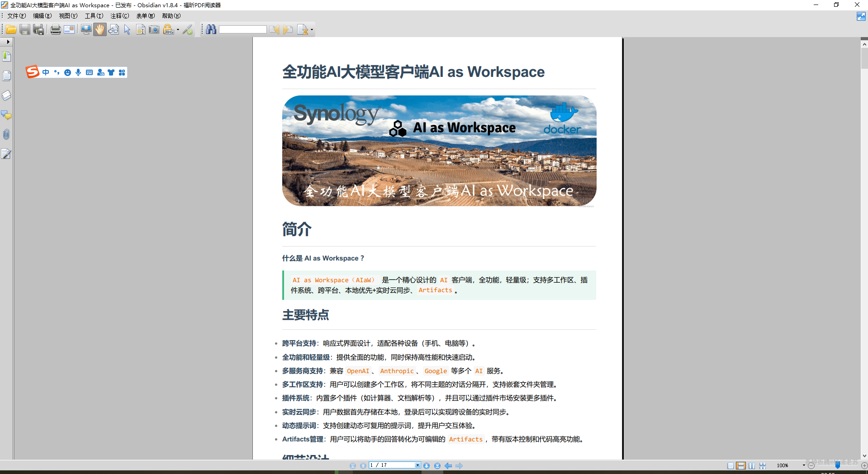The image size is (868, 474).
Task: Open the 编辑(E) menu
Action: coord(43,16)
